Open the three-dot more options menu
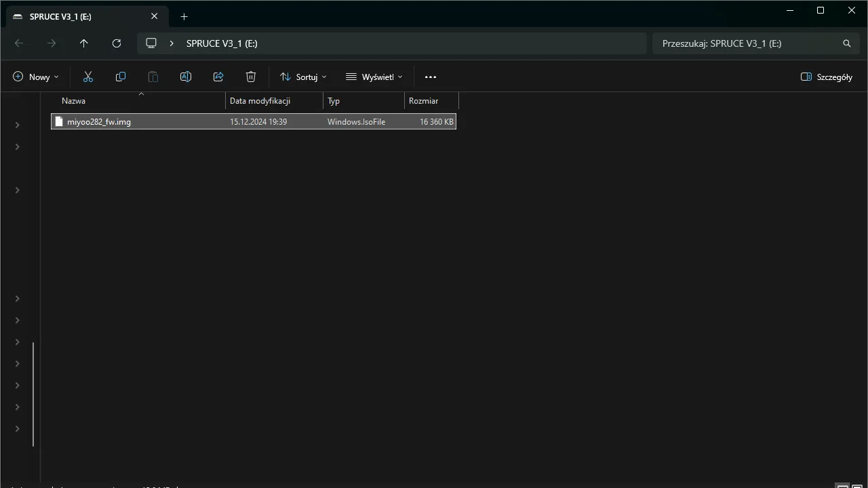Viewport: 868px width, 488px height. coord(431,77)
